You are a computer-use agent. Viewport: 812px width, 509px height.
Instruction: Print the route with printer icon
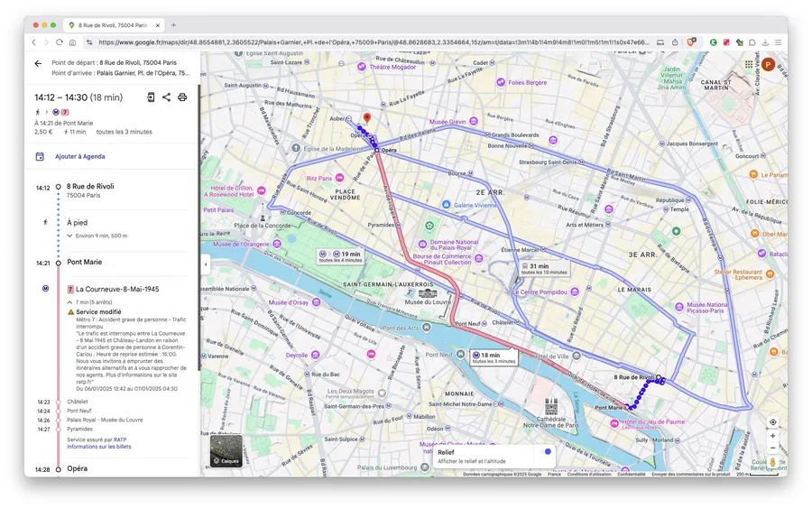tap(182, 97)
